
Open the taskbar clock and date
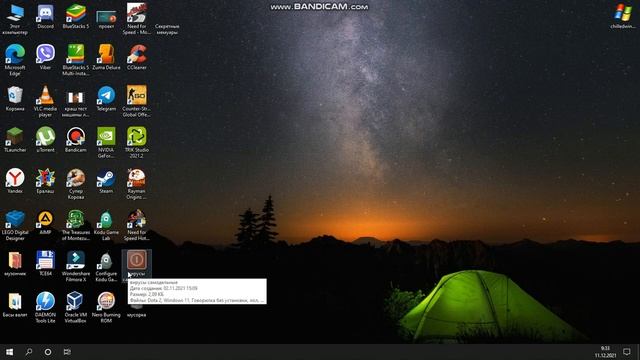(605, 352)
